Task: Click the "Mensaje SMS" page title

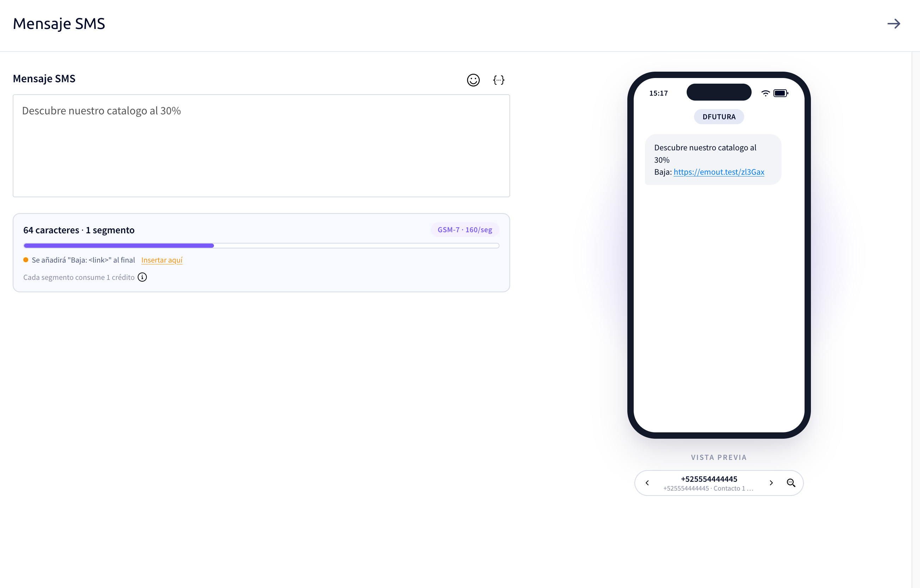Action: [59, 24]
